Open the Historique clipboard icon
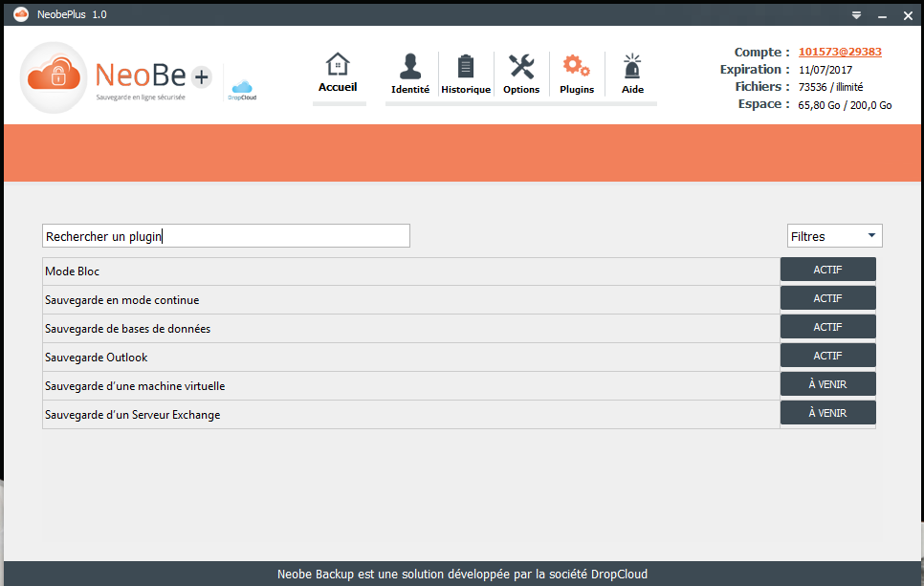924x586 pixels. click(x=466, y=66)
